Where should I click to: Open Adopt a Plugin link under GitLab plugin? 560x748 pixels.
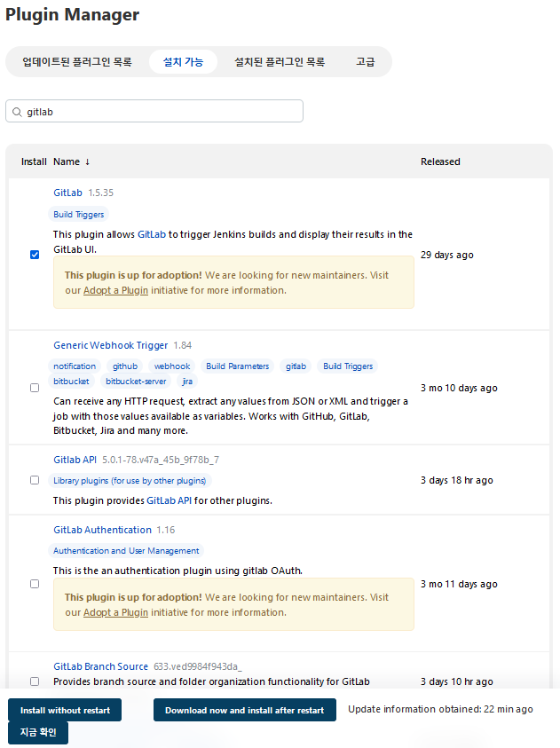[116, 290]
